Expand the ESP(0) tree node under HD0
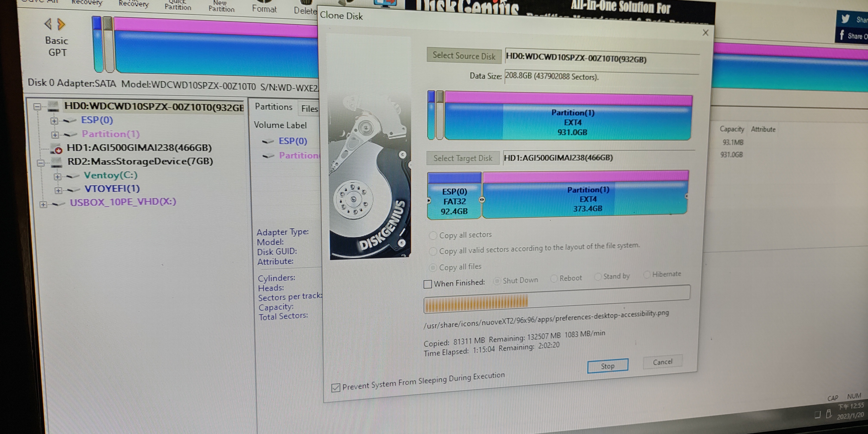868x434 pixels. [x=54, y=121]
